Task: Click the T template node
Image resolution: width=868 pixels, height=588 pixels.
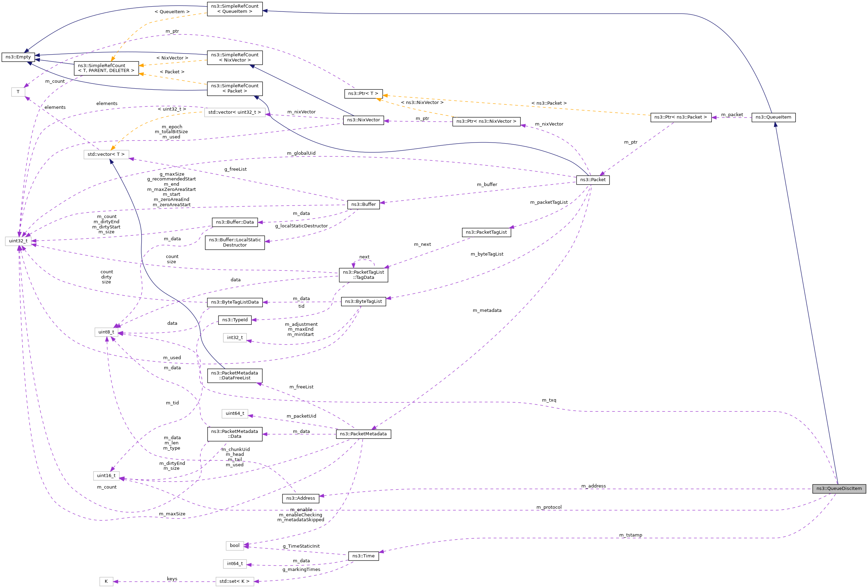Action: coord(18,92)
